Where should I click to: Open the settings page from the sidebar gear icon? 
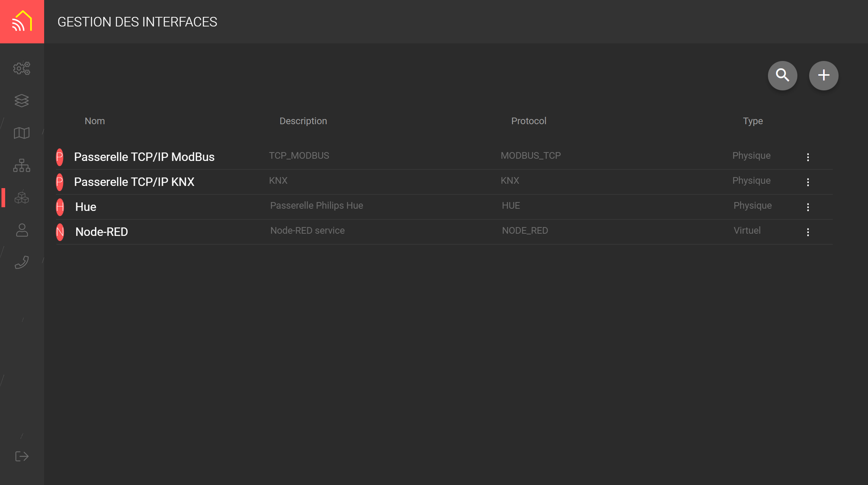pos(22,69)
